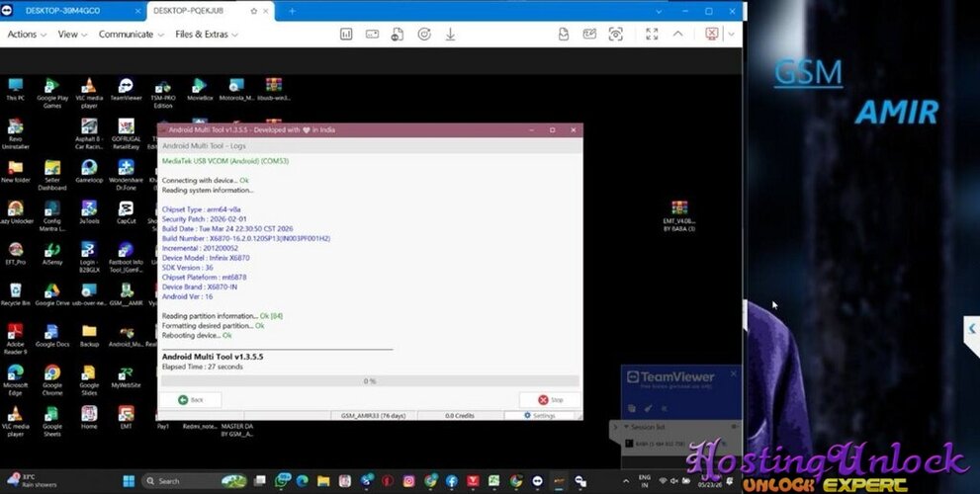Image resolution: width=980 pixels, height=494 pixels.
Task: Open Instagram from the remote taskbar
Action: [408, 481]
